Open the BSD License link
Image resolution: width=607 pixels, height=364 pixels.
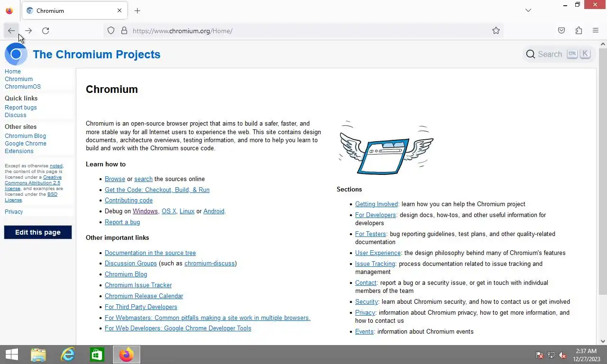coord(31,197)
